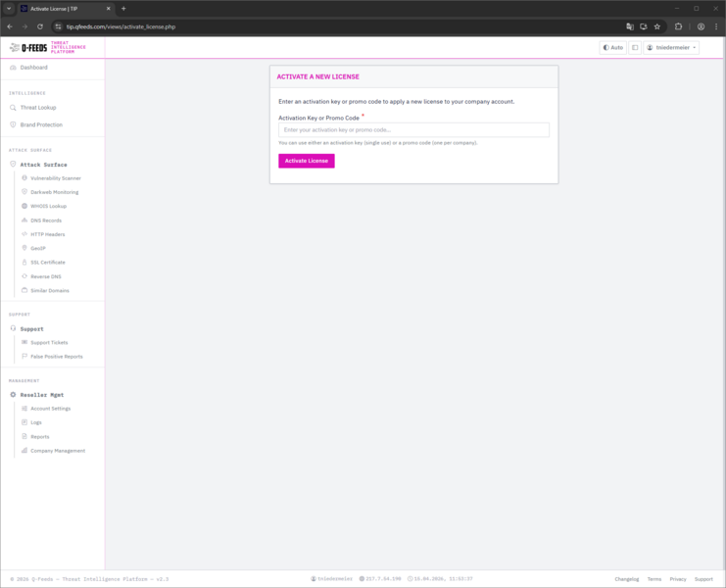Open HTTP Headers tool
Image resolution: width=726 pixels, height=588 pixels.
(48, 234)
